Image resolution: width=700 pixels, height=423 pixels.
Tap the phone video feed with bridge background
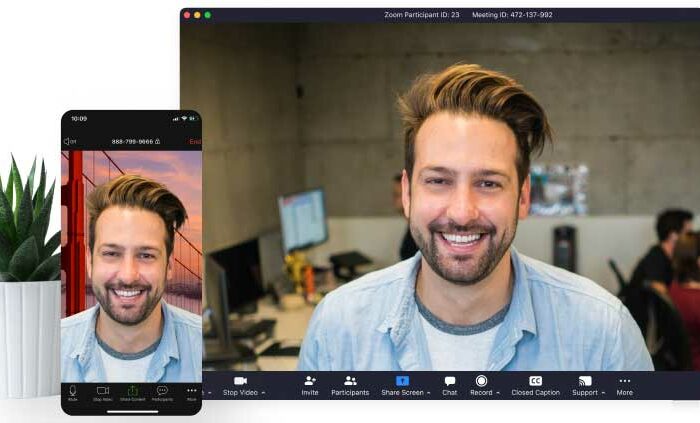(131, 266)
